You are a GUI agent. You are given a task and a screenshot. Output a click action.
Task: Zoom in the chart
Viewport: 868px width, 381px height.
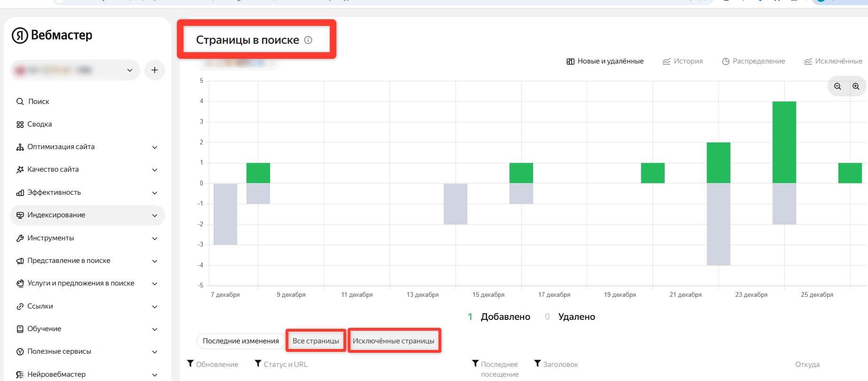pyautogui.click(x=856, y=87)
